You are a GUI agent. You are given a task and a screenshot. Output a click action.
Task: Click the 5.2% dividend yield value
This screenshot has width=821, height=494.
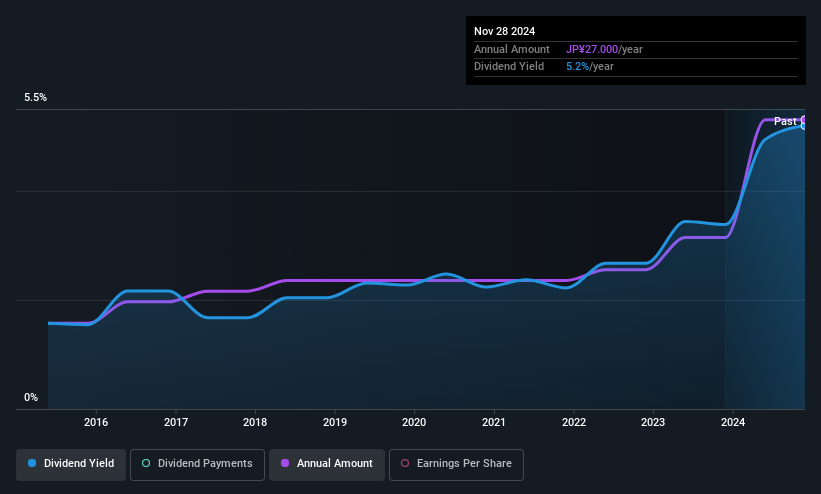578,67
